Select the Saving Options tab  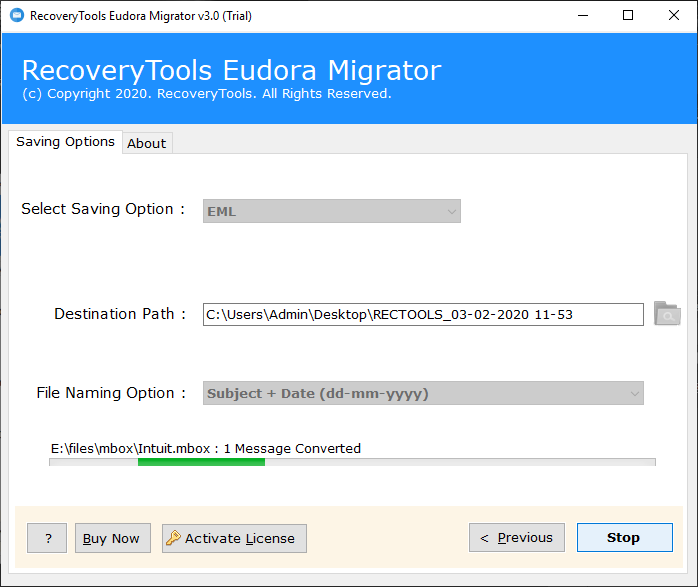click(x=65, y=142)
